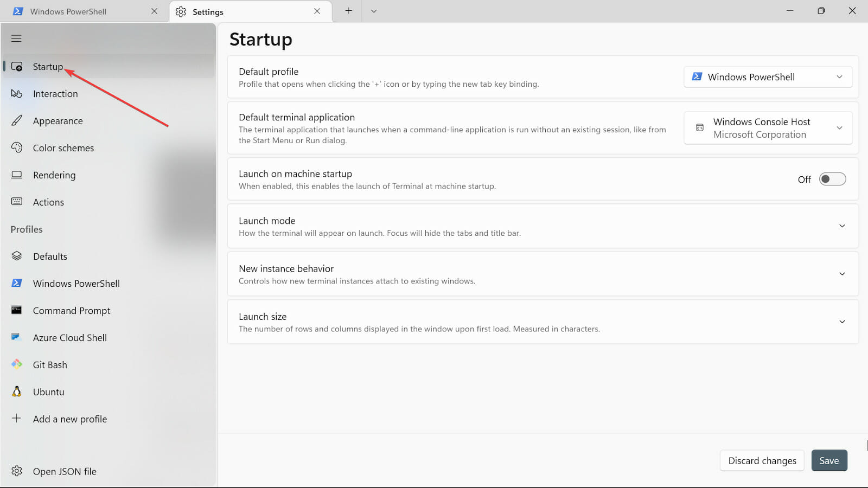Click the Actions keyboard icon
Screen dimensions: 868x488
click(x=17, y=202)
